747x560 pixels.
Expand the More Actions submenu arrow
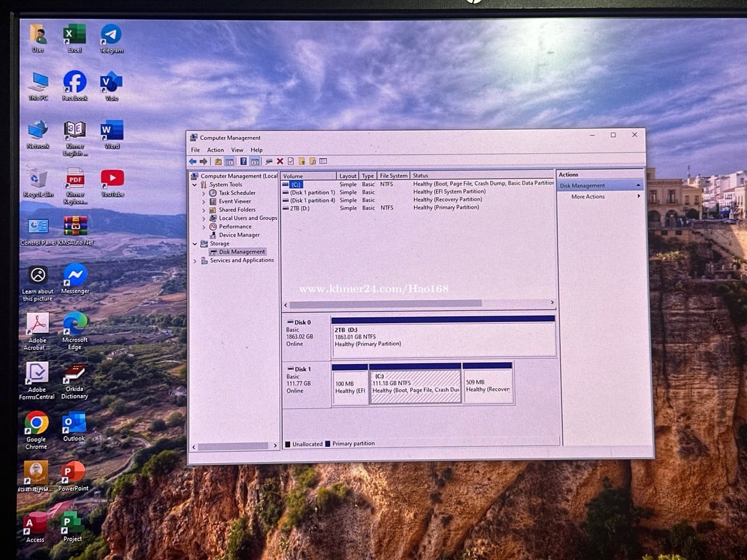pos(639,197)
